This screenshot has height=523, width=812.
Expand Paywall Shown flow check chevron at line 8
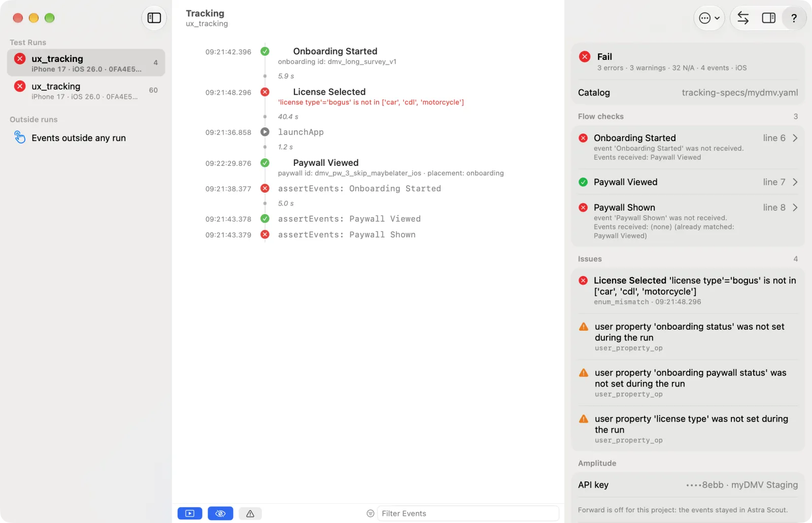tap(795, 207)
